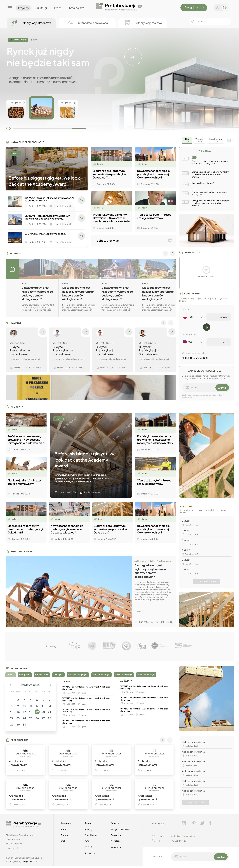Toggle the Chemia calendar filter tag
Image resolution: width=239 pixels, height=868 pixels.
click(10, 675)
